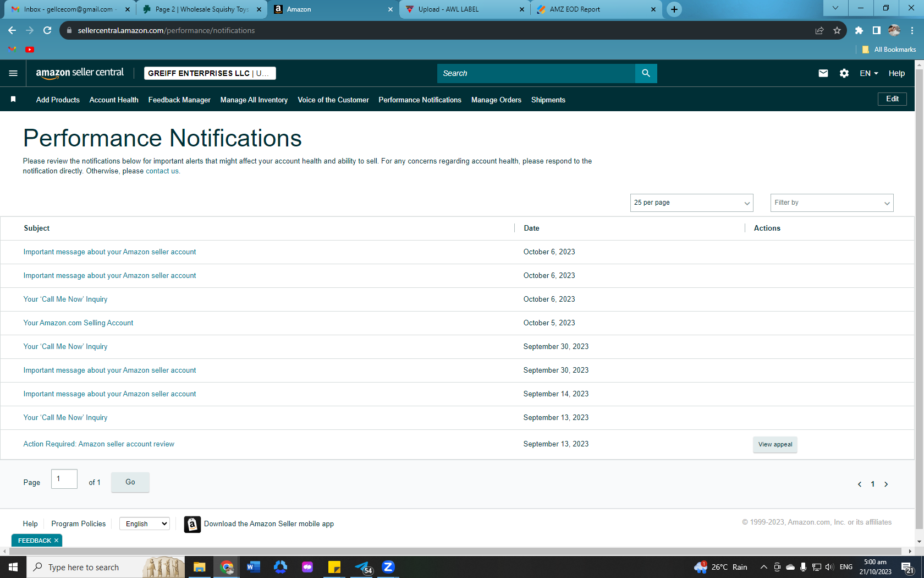
Task: Click the Help link in the top bar
Action: [x=897, y=73]
